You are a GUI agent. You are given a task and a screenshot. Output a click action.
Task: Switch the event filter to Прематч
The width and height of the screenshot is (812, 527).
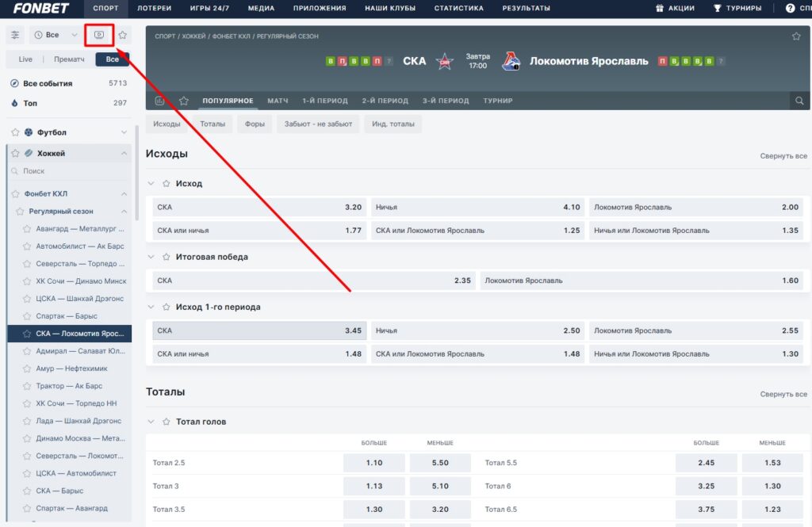pyautogui.click(x=69, y=59)
